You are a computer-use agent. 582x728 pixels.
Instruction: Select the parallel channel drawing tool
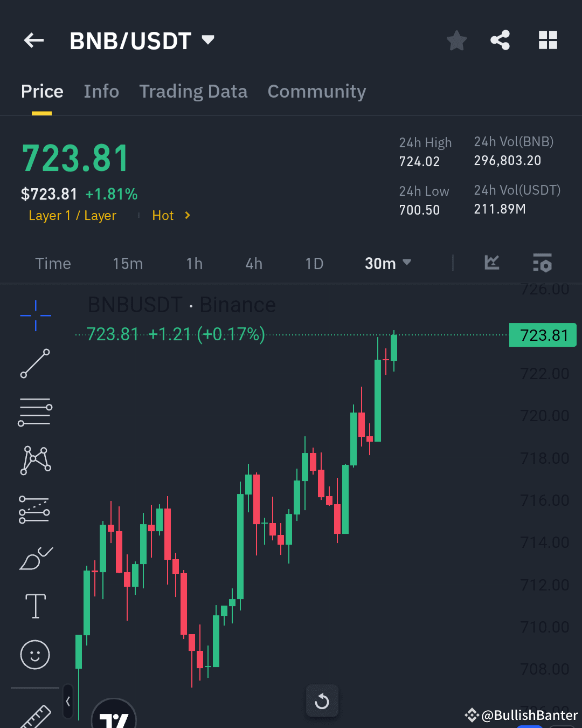pyautogui.click(x=35, y=507)
